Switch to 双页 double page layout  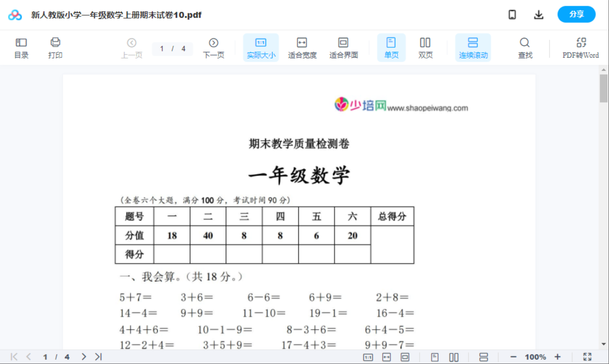(425, 47)
